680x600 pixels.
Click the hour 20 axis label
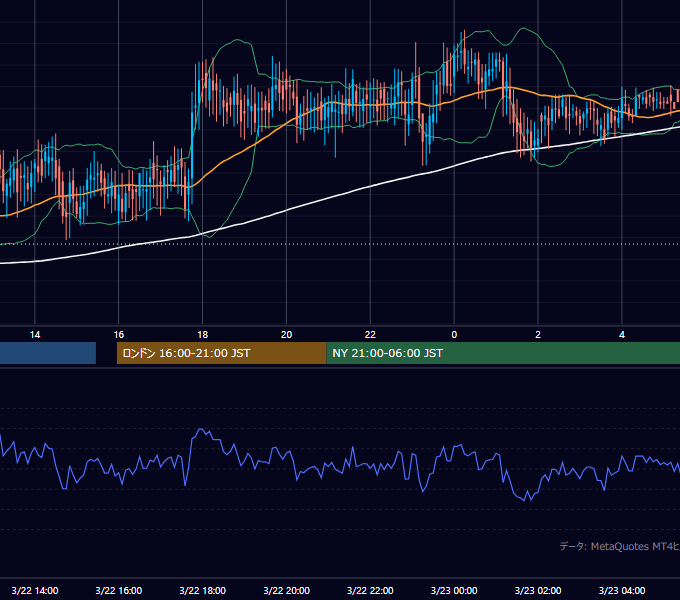[x=286, y=334]
